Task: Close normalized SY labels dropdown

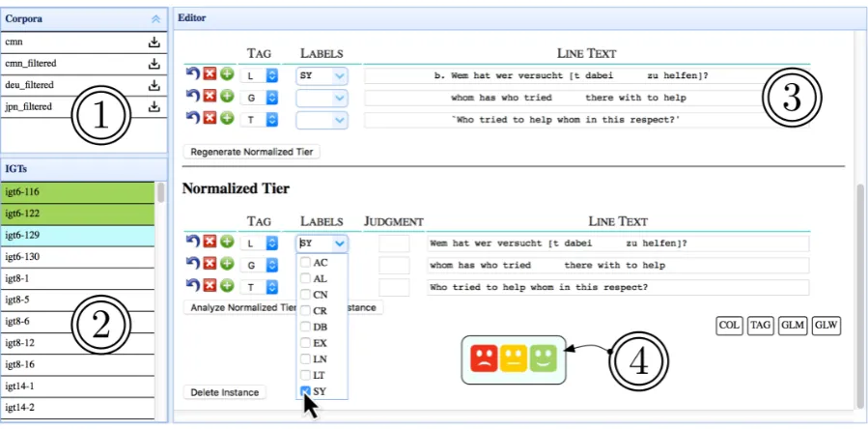Action: coord(340,243)
